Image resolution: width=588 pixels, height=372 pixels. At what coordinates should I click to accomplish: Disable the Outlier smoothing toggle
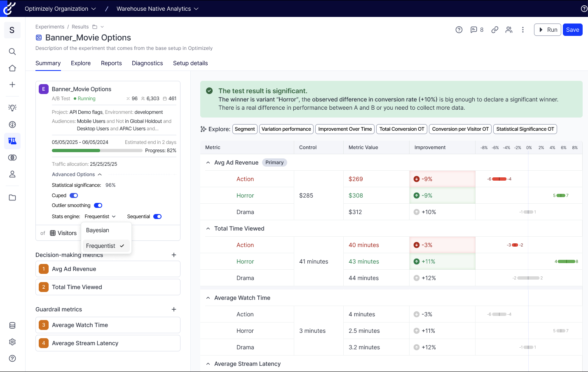[98, 205]
